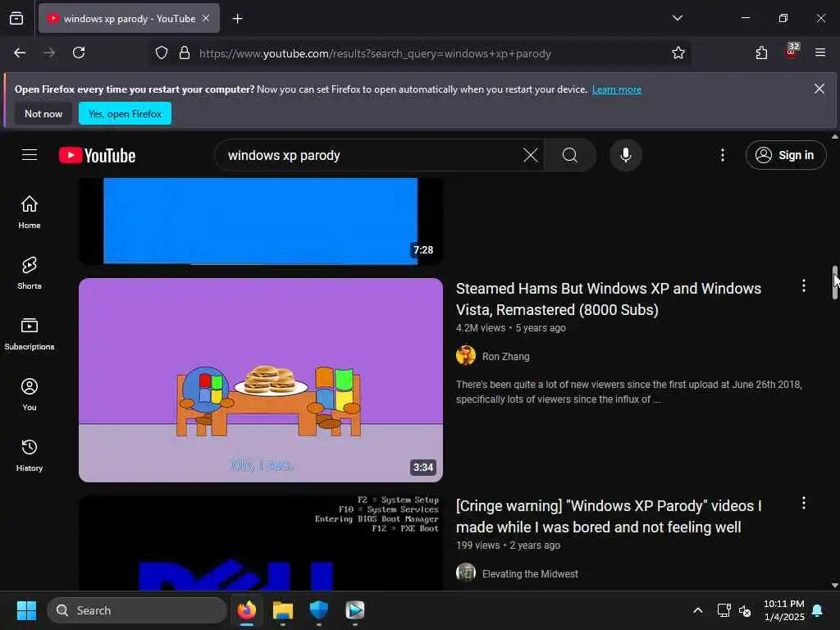This screenshot has width=840, height=630.
Task: Dismiss the Firefox startup notification
Action: (819, 89)
